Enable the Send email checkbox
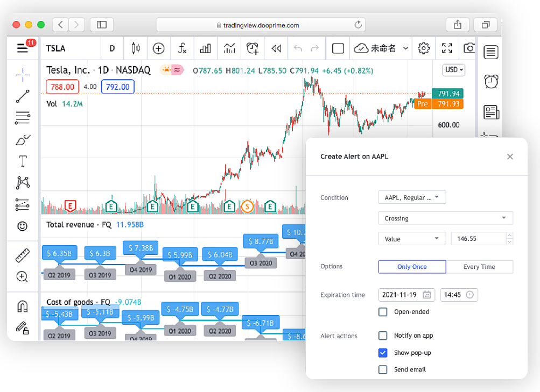 [x=383, y=369]
